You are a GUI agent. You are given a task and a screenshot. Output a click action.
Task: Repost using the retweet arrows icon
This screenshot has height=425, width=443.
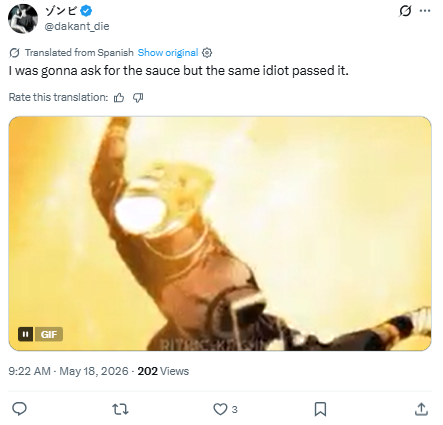[x=120, y=409]
